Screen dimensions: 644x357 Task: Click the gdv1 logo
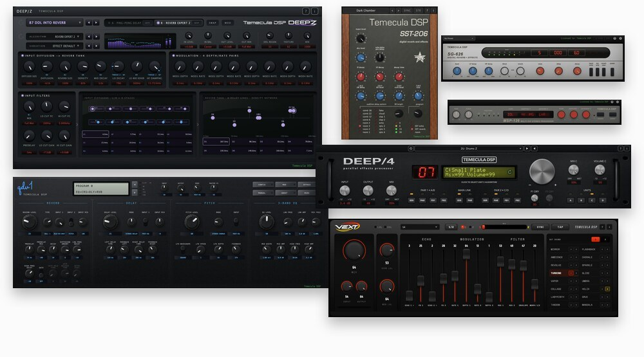click(25, 187)
